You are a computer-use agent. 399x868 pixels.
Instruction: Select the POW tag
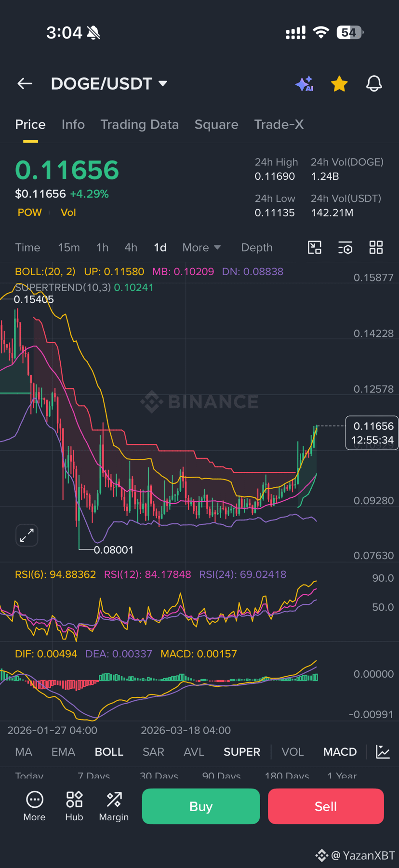[x=30, y=213]
